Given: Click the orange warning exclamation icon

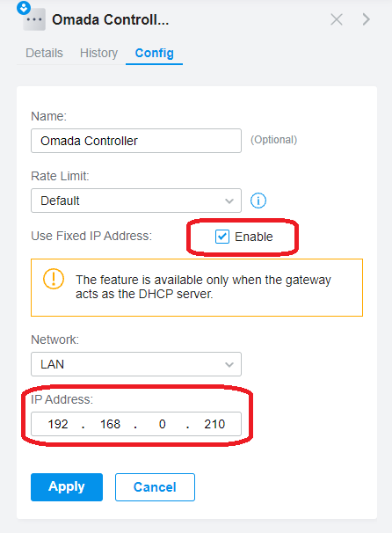Looking at the screenshot, I should 54,279.
